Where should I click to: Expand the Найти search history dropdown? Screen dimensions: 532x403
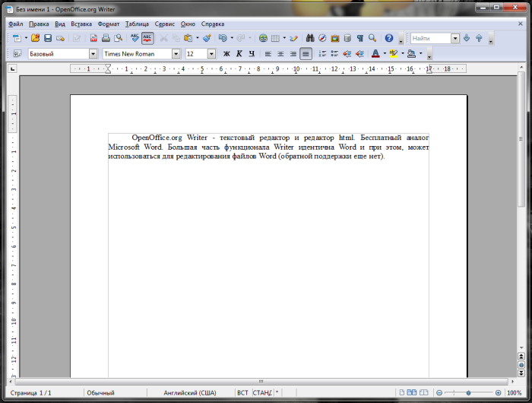click(x=455, y=38)
